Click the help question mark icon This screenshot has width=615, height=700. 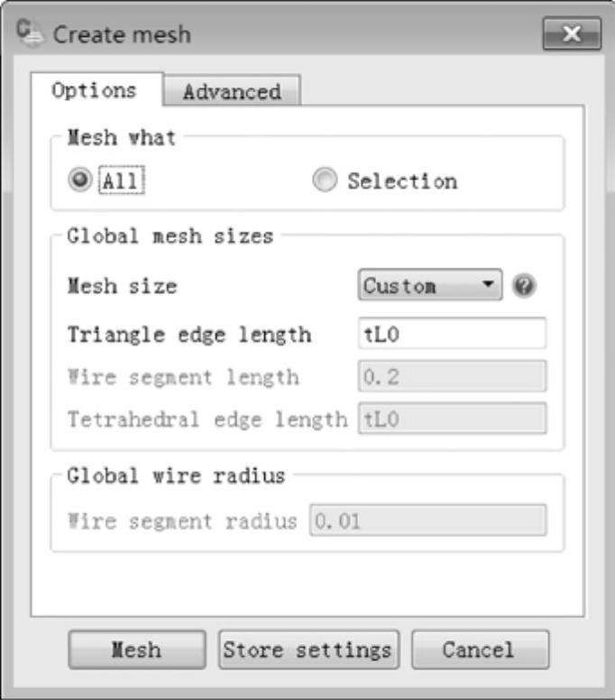(x=524, y=286)
